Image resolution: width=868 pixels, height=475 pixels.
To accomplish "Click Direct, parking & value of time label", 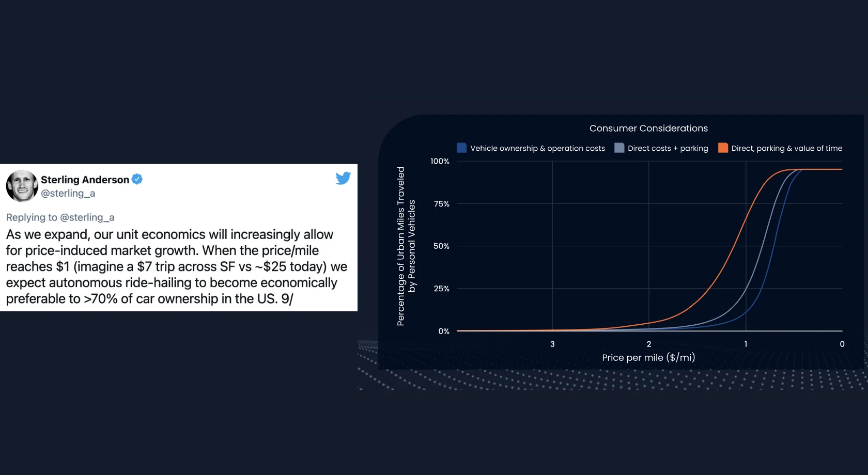I will pos(786,148).
